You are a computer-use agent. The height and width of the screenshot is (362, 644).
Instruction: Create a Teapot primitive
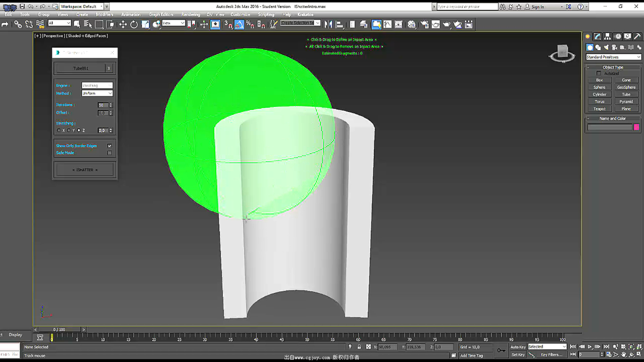click(x=599, y=109)
